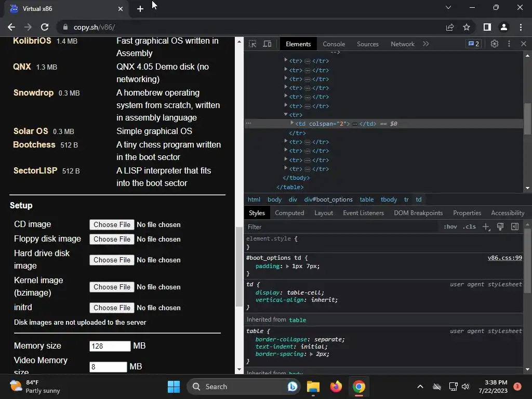This screenshot has height=399, width=532.
Task: Launch the SectorLISP image
Action: [x=35, y=170]
